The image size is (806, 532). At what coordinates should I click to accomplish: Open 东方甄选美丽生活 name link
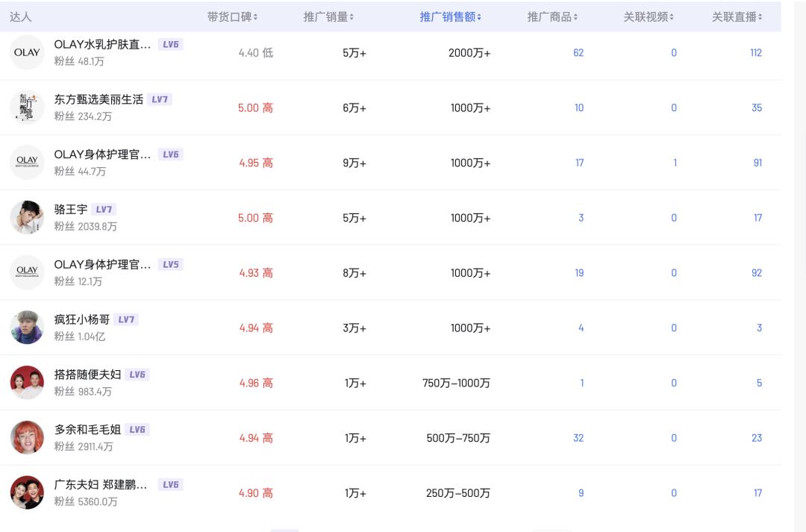99,99
